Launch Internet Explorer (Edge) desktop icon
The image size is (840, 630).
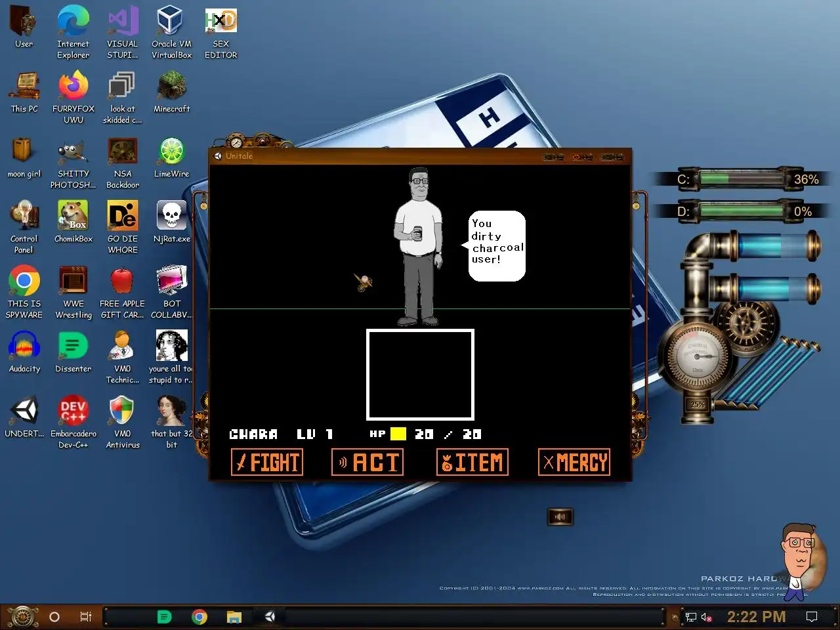click(x=73, y=32)
